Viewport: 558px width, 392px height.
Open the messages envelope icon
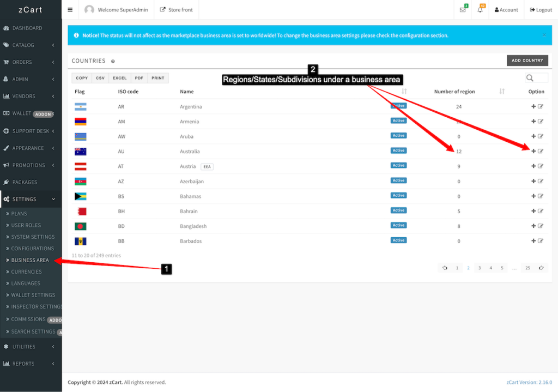pyautogui.click(x=463, y=10)
